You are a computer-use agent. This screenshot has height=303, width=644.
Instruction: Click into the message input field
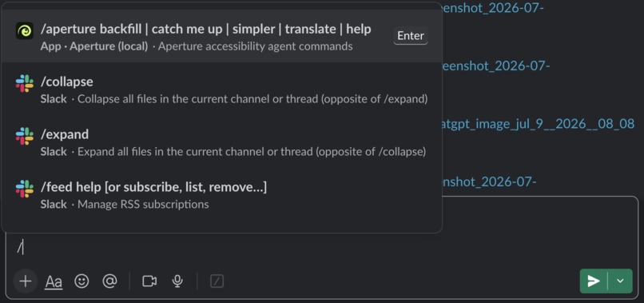pos(322,248)
